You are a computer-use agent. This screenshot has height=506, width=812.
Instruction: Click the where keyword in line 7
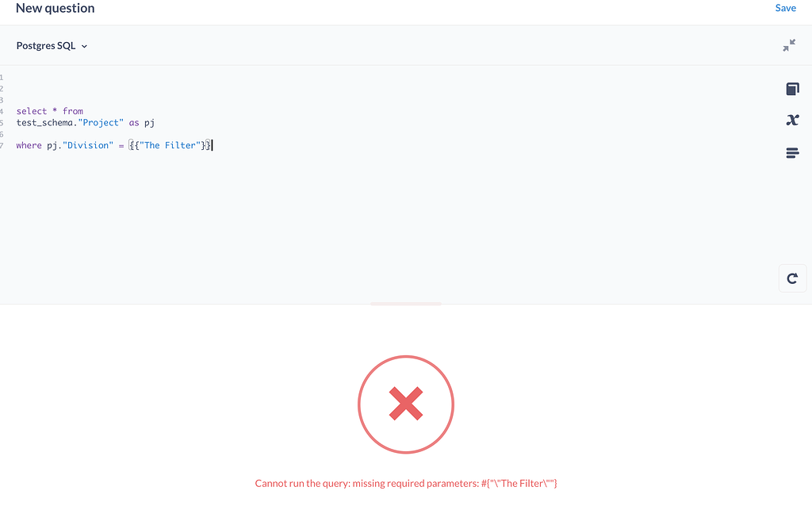click(29, 145)
